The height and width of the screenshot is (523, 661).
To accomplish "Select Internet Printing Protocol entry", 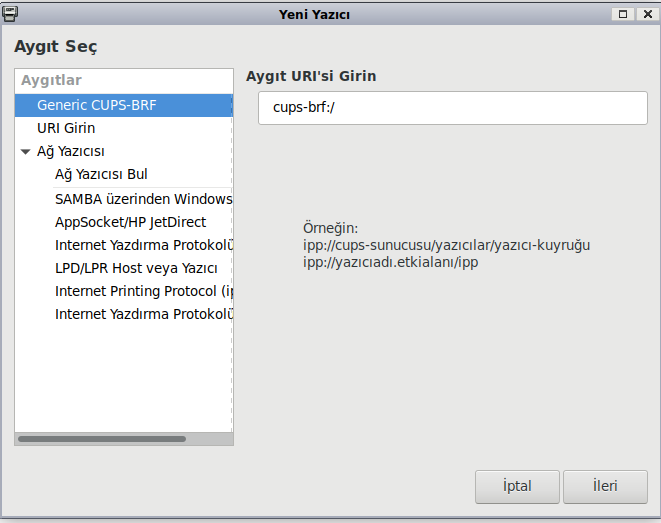I will tap(143, 291).
